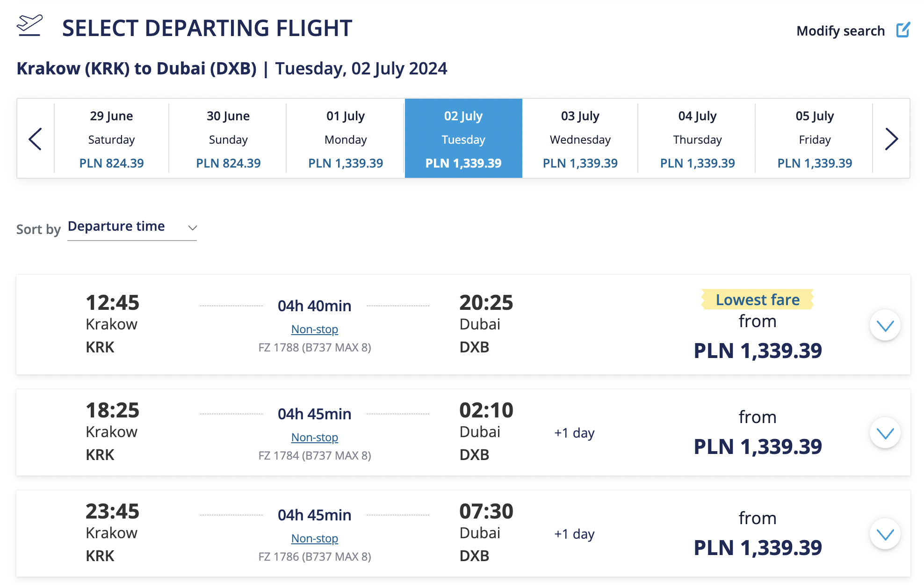The width and height of the screenshot is (924, 585).
Task: Open Non-stop link for flight FZ 1784
Action: [x=315, y=438]
